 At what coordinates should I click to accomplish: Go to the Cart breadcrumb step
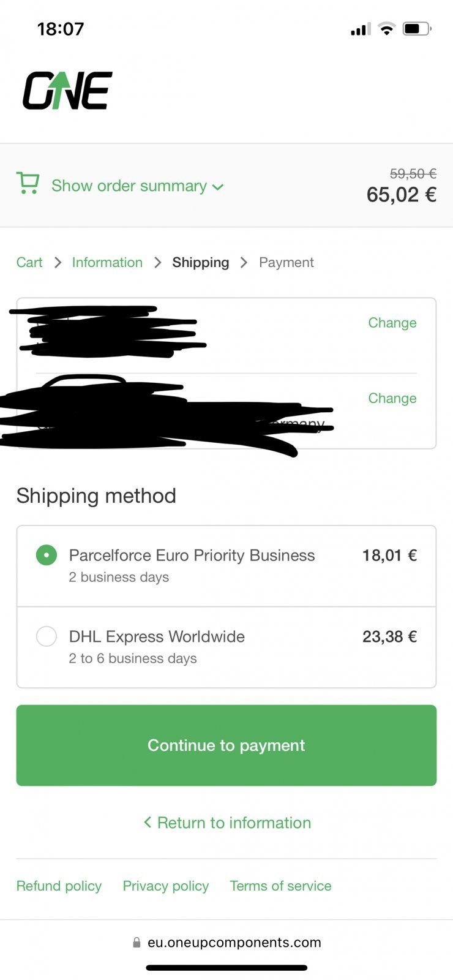29,262
